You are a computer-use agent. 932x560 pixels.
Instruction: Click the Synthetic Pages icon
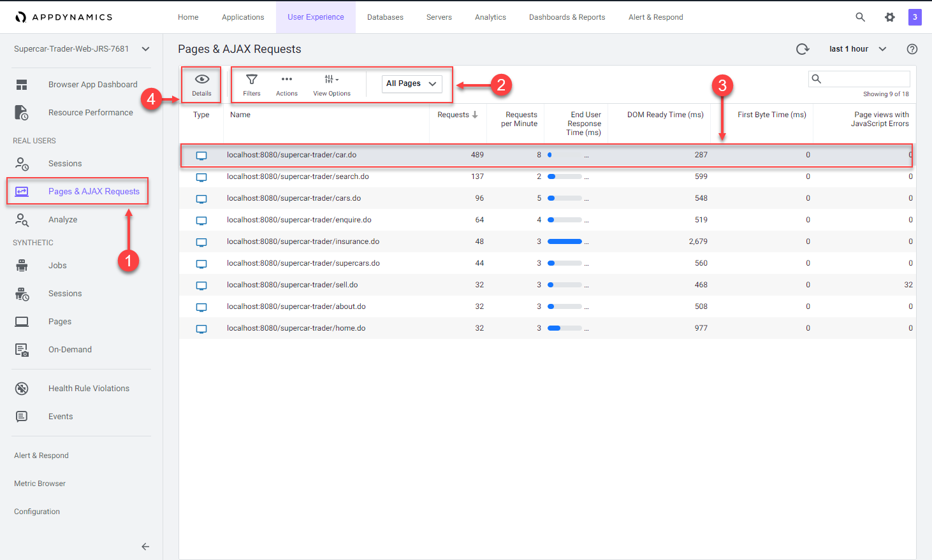click(22, 322)
